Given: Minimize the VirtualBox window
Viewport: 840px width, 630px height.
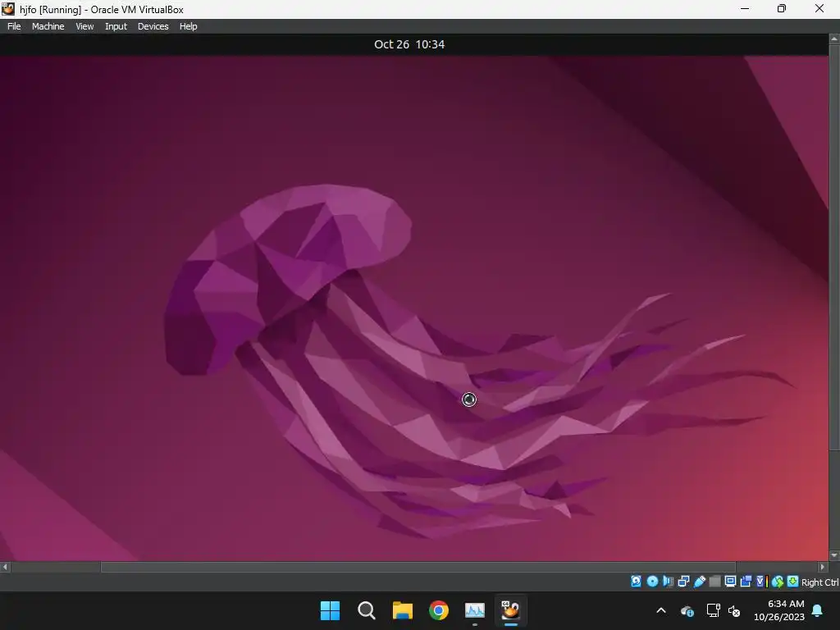Looking at the screenshot, I should pyautogui.click(x=745, y=8).
